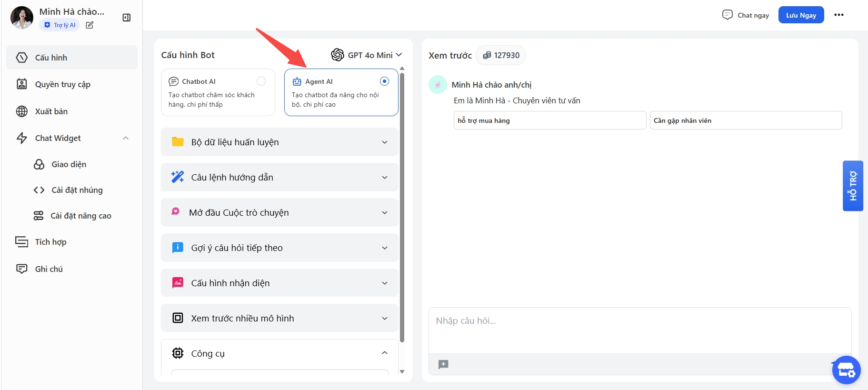Expand the Bộ dữ liệu huấn luyện section
This screenshot has width=868, height=390.
coord(279,142)
